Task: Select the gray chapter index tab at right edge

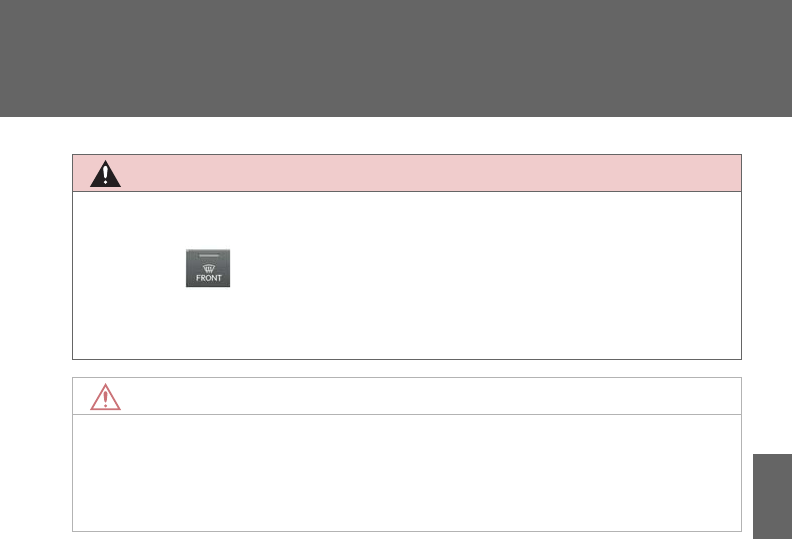Action: (772, 497)
